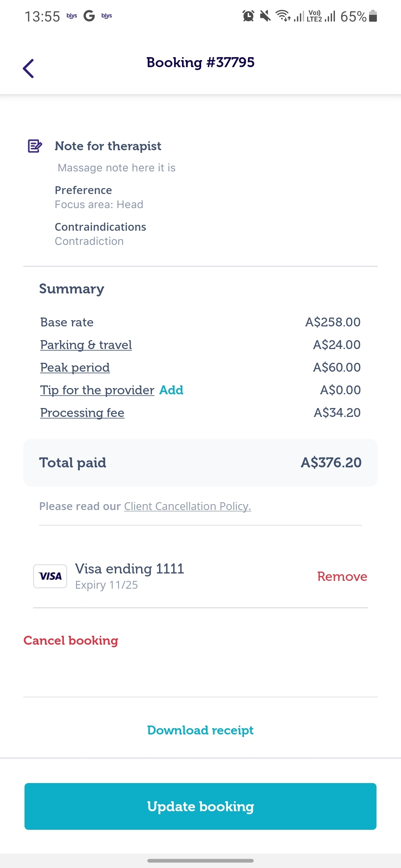The height and width of the screenshot is (868, 401).
Task: Tap the note for therapist edit icon
Action: (x=35, y=146)
